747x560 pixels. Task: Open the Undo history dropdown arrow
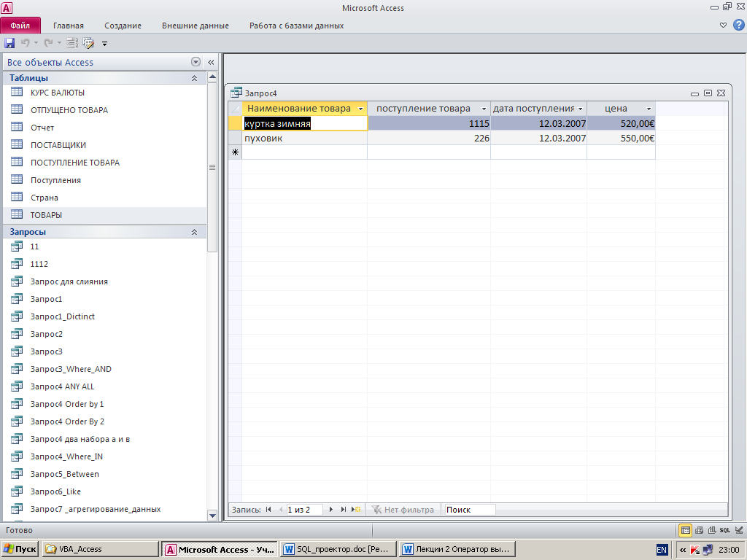pyautogui.click(x=36, y=43)
